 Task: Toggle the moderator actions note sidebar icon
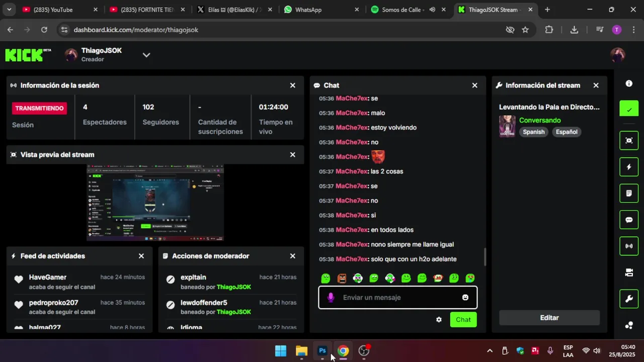629,193
